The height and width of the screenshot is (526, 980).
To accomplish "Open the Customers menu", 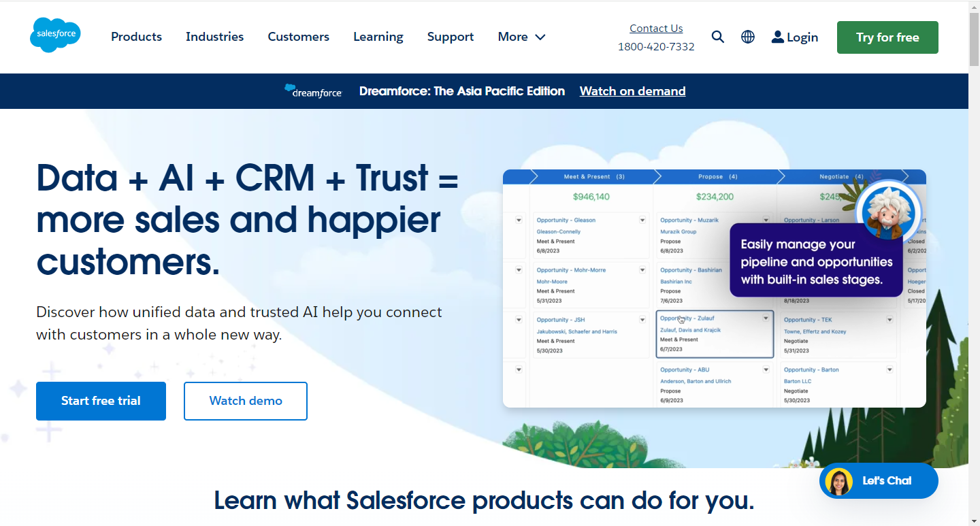I will (298, 37).
